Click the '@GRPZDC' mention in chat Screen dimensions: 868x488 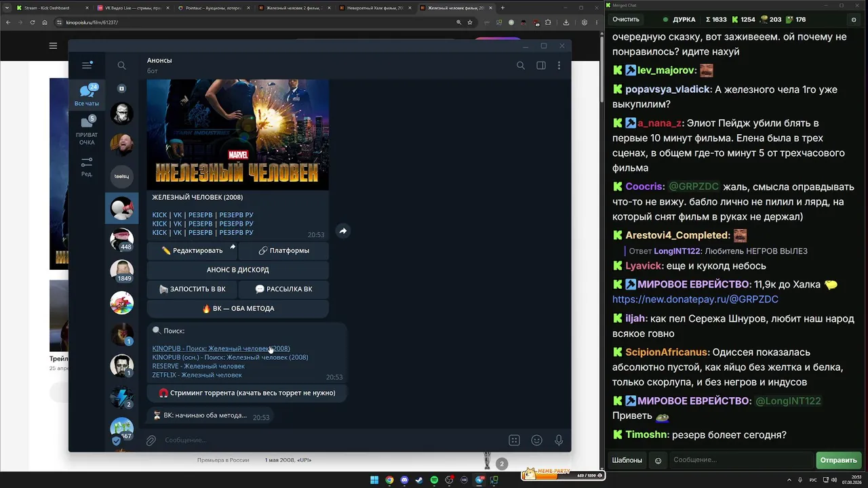coord(693,187)
